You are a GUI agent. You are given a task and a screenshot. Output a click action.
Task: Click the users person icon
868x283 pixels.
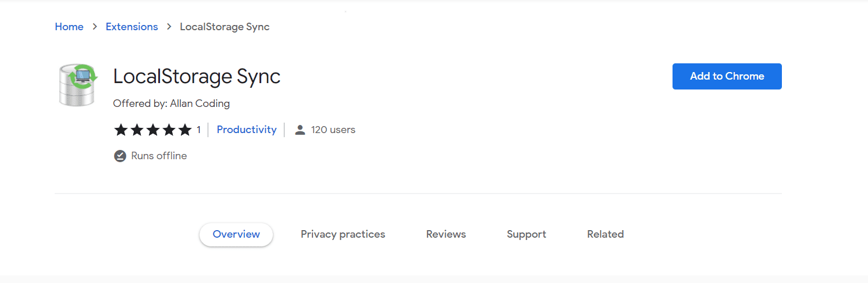[300, 130]
